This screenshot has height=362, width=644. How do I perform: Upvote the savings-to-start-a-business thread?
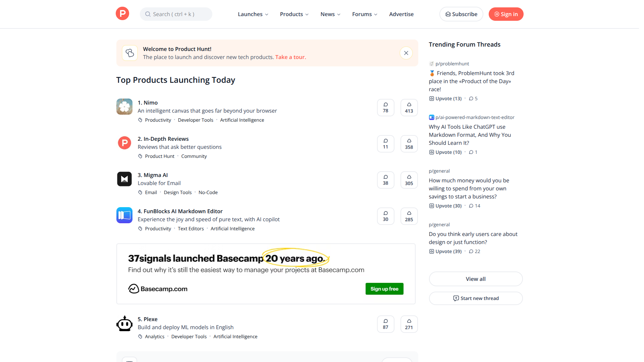pos(445,205)
